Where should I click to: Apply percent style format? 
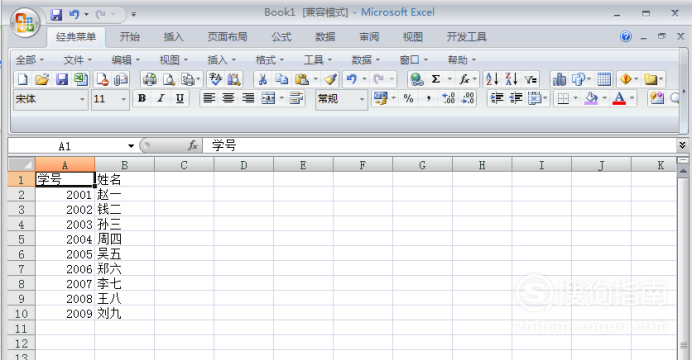coord(409,98)
